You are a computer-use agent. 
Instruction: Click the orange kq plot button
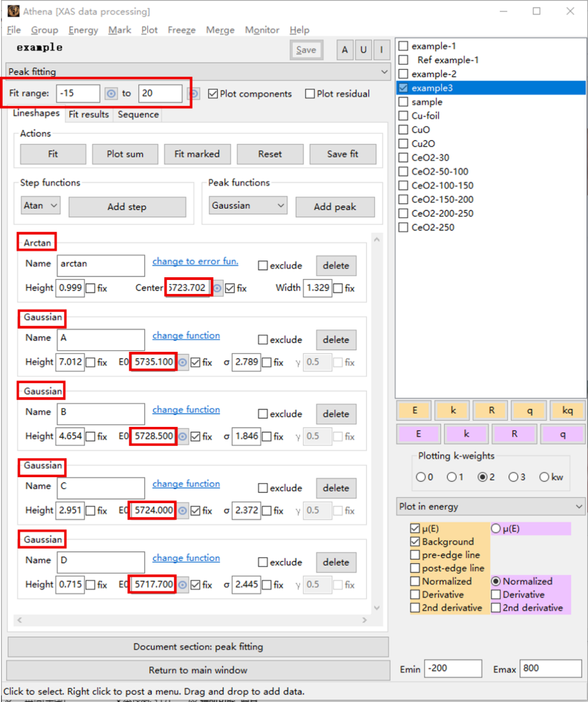pos(567,410)
